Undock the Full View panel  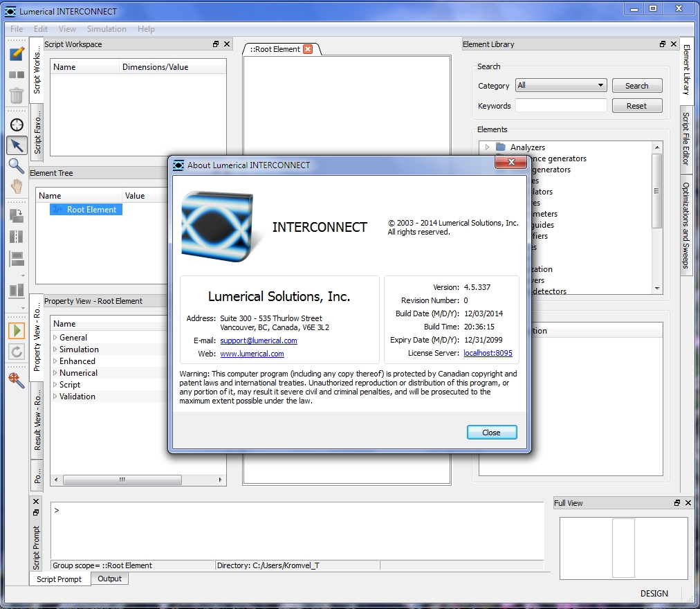(x=677, y=502)
